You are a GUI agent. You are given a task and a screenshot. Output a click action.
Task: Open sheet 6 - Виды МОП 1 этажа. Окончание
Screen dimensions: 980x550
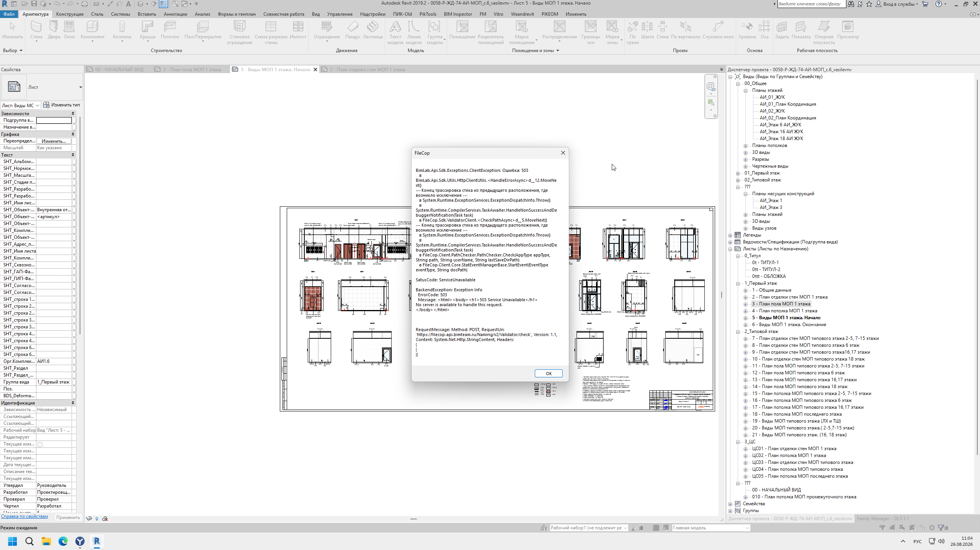click(x=789, y=325)
